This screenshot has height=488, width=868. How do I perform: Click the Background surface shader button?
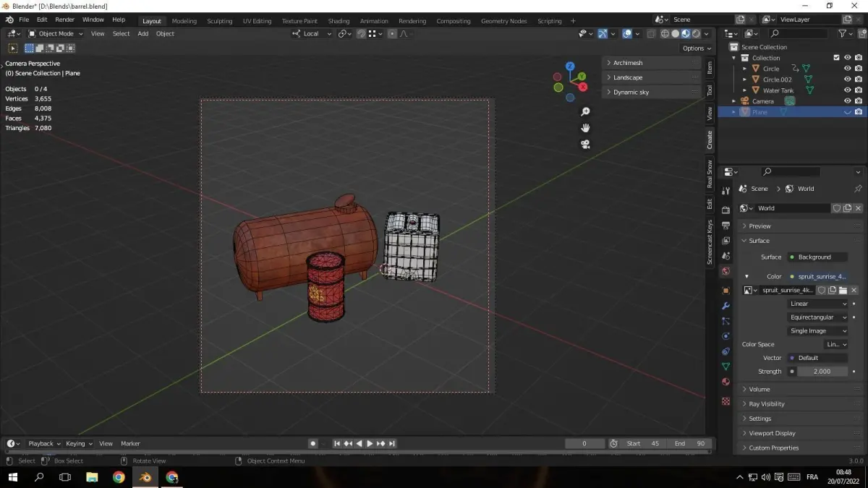[x=817, y=257]
